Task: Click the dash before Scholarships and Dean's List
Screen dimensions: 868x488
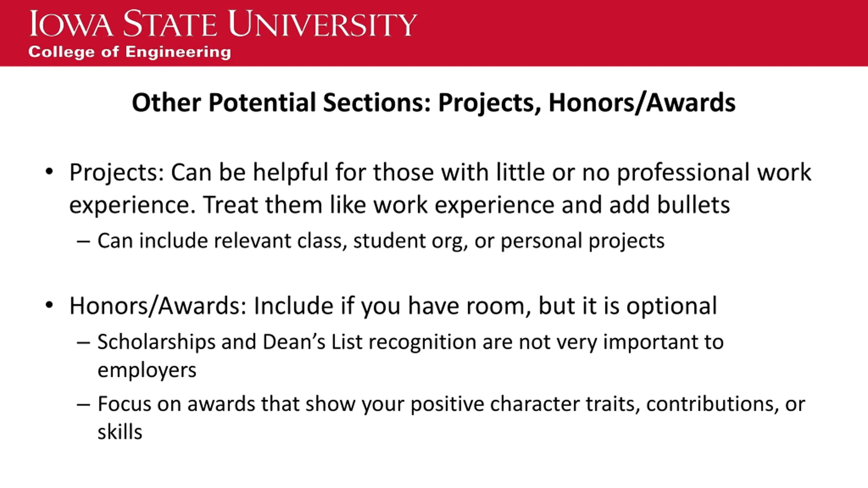Action: [x=83, y=342]
